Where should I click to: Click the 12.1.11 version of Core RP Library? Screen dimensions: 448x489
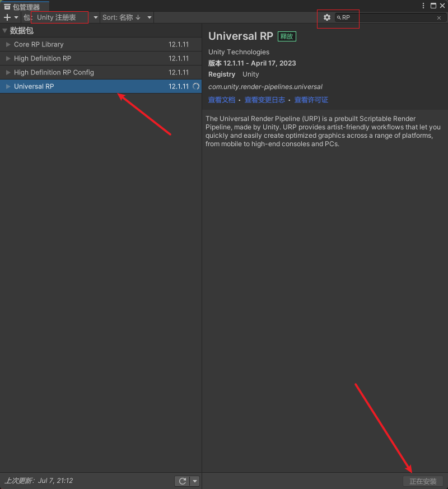pyautogui.click(x=179, y=45)
